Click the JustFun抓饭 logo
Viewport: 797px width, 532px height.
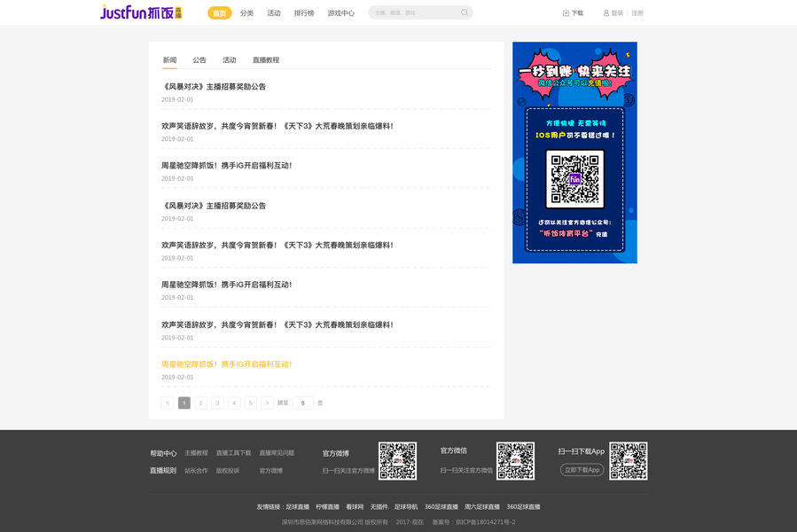(x=141, y=12)
